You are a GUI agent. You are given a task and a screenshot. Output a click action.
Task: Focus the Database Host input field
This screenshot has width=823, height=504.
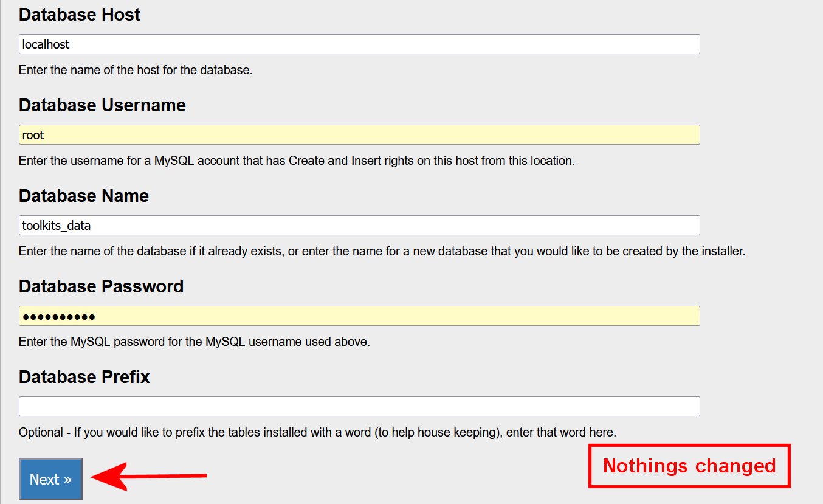click(x=359, y=44)
